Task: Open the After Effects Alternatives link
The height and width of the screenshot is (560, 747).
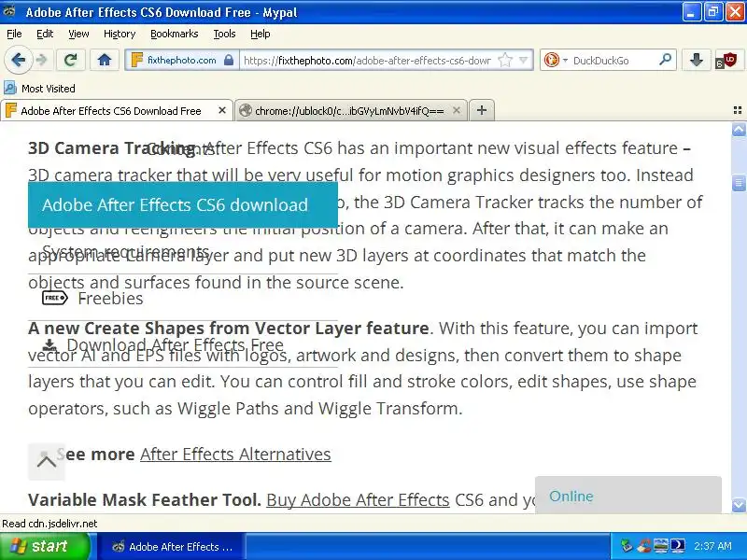Action: [x=235, y=455]
